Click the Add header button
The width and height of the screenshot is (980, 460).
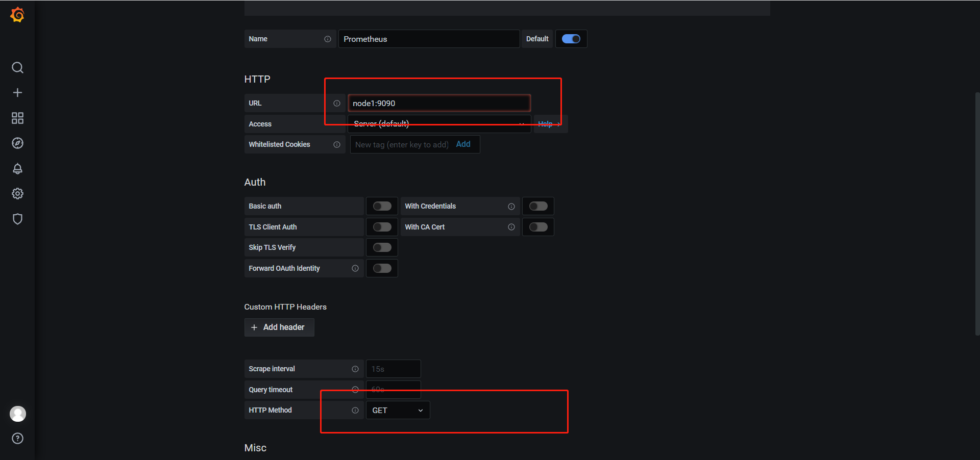(279, 327)
